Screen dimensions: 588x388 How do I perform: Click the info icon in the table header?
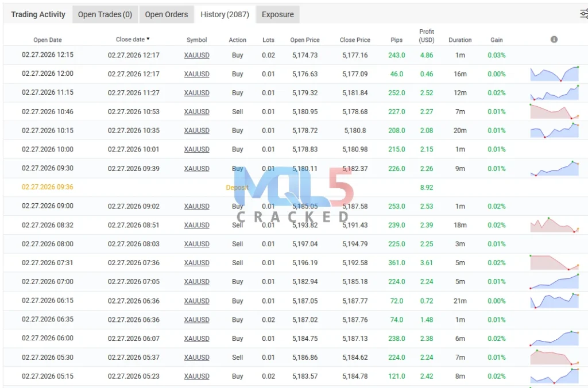tap(554, 40)
